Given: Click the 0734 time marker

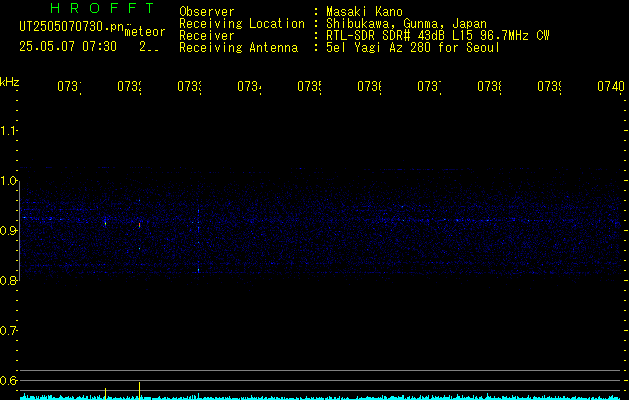Looking at the screenshot, I should coord(249,86).
